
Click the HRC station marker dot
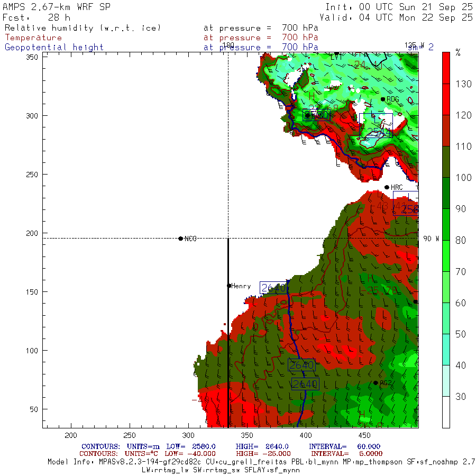coord(387,187)
